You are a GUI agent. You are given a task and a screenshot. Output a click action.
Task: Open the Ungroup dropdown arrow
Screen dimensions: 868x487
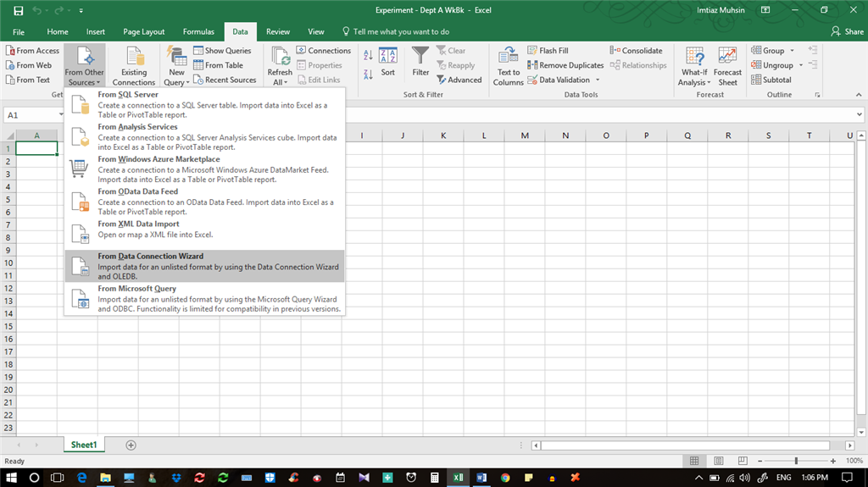point(801,65)
